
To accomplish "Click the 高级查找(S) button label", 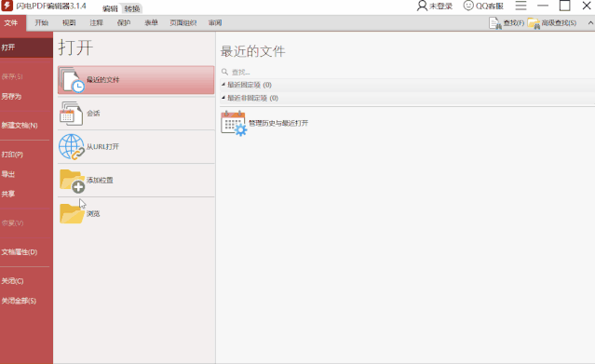I will (x=559, y=23).
